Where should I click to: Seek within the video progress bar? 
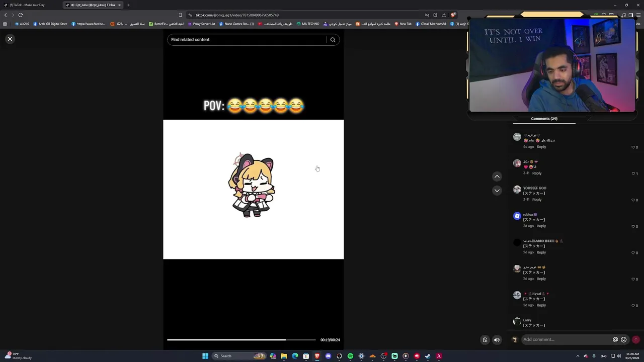(x=242, y=340)
